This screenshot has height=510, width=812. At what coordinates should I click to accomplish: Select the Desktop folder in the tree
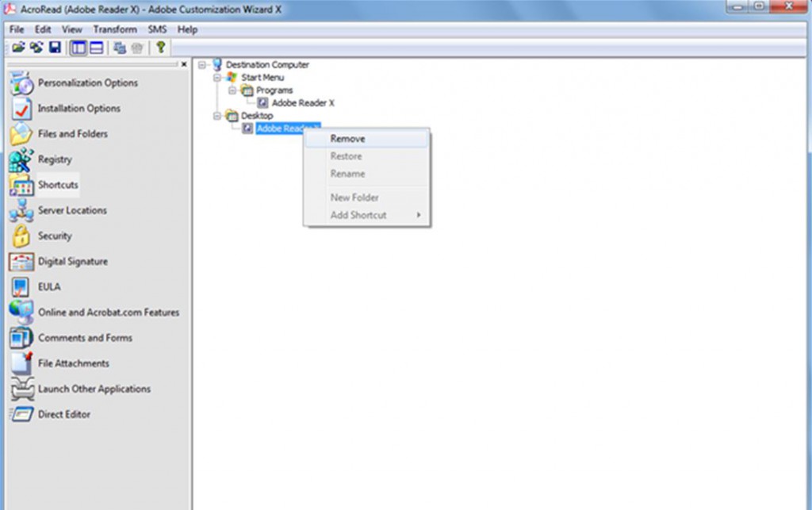click(x=257, y=116)
